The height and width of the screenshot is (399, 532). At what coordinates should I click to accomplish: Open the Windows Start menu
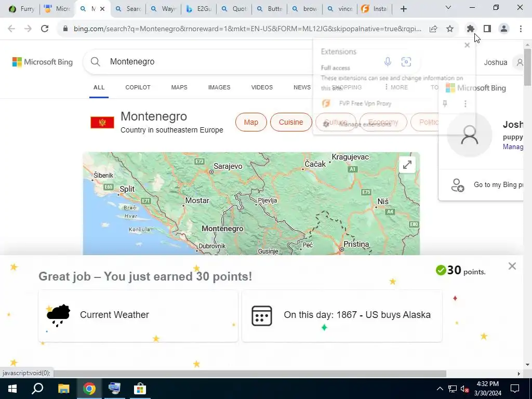[x=12, y=389]
